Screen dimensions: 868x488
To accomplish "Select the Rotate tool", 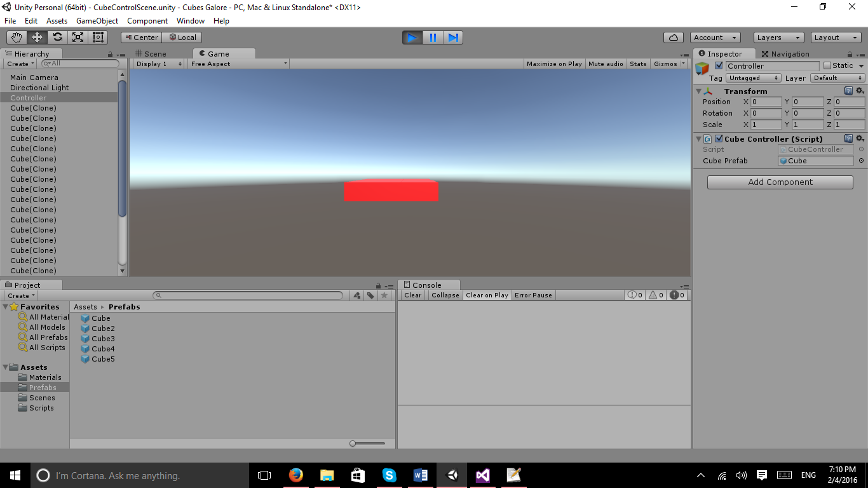I will click(x=58, y=37).
